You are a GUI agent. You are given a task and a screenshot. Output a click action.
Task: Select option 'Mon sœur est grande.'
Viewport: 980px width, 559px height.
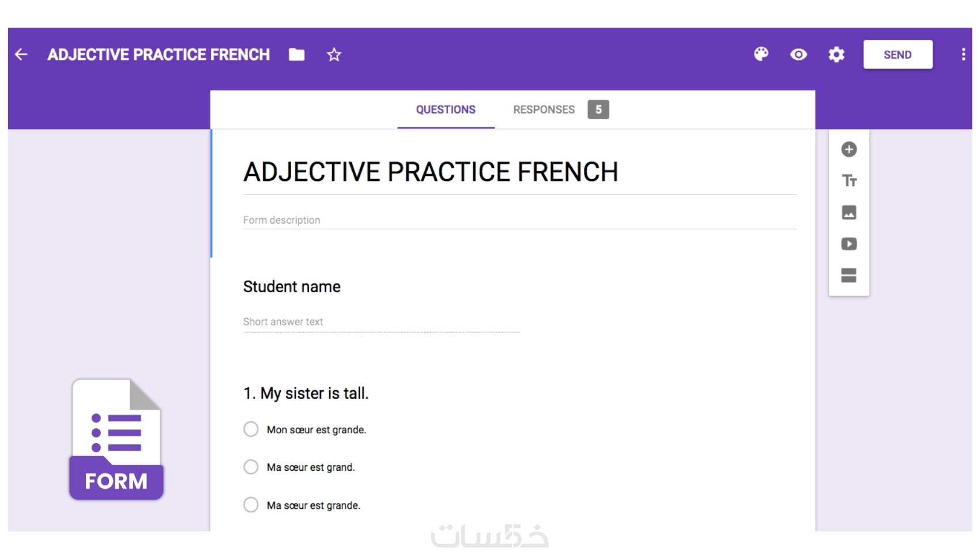point(251,429)
